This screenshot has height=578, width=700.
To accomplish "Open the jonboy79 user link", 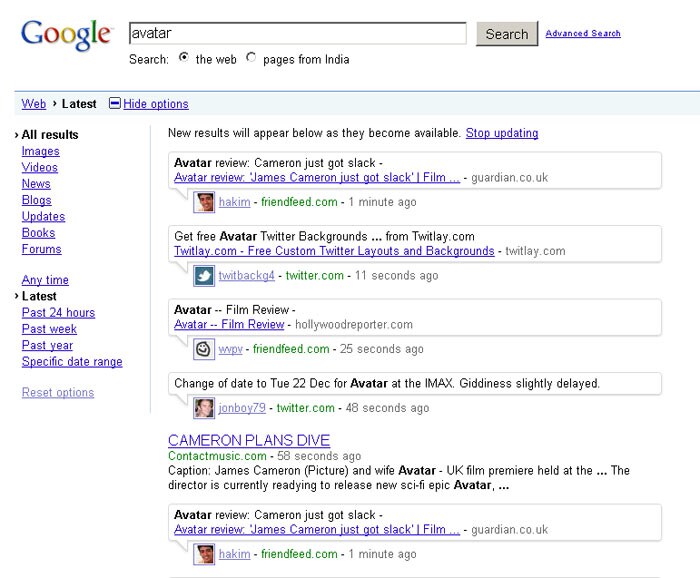I will (x=242, y=408).
